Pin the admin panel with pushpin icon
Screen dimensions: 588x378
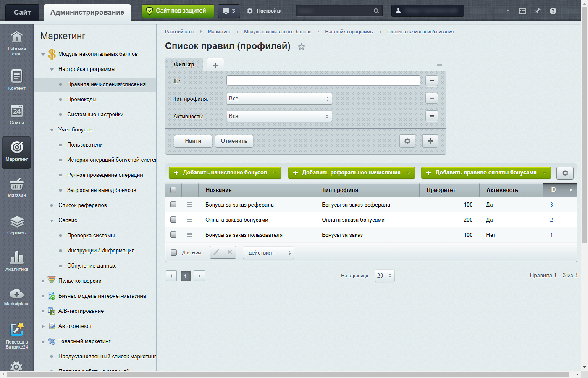[x=538, y=11]
